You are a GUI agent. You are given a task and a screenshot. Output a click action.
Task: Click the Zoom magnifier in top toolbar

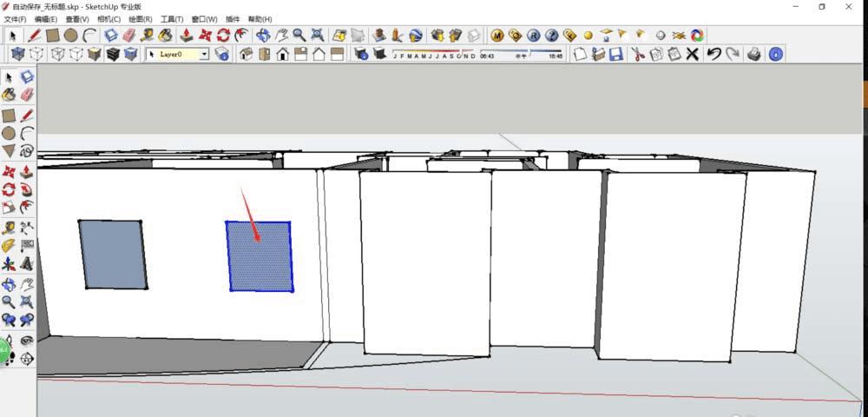299,36
